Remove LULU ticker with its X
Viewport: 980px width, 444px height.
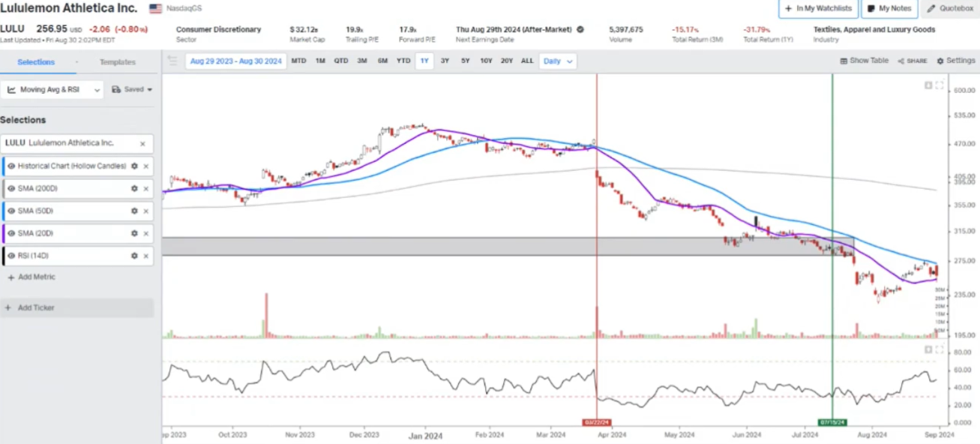(142, 143)
